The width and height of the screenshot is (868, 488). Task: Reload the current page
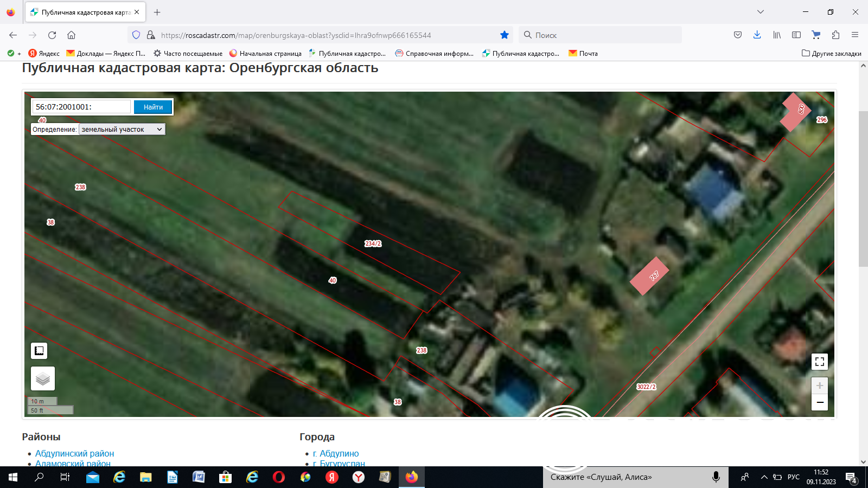pos(52,35)
